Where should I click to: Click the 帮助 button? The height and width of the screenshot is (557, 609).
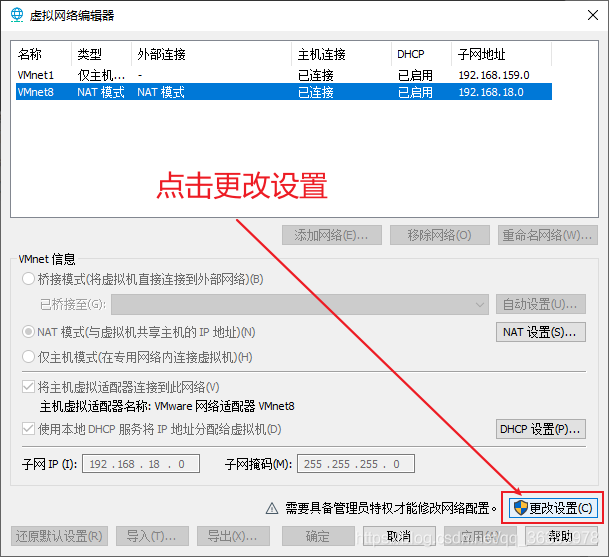point(561,536)
